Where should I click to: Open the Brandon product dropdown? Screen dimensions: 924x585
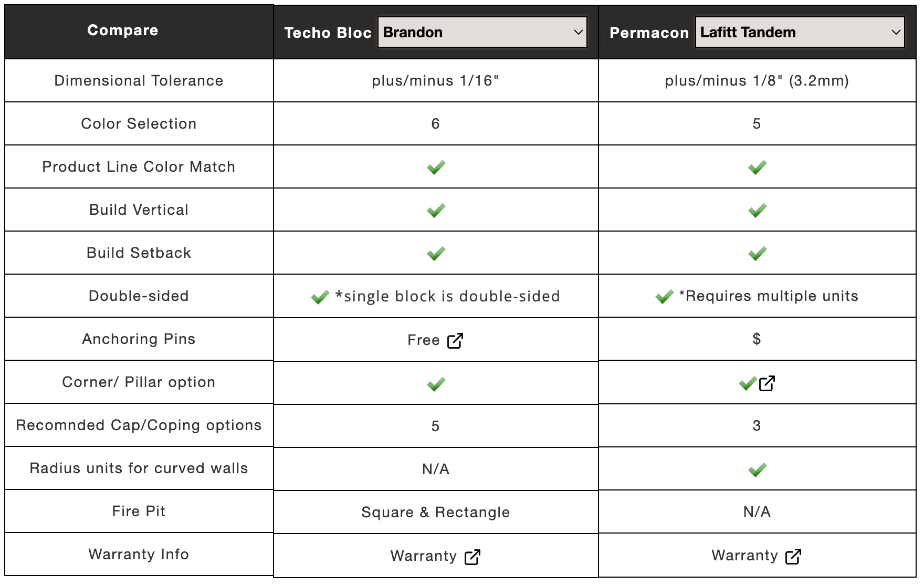pyautogui.click(x=482, y=33)
